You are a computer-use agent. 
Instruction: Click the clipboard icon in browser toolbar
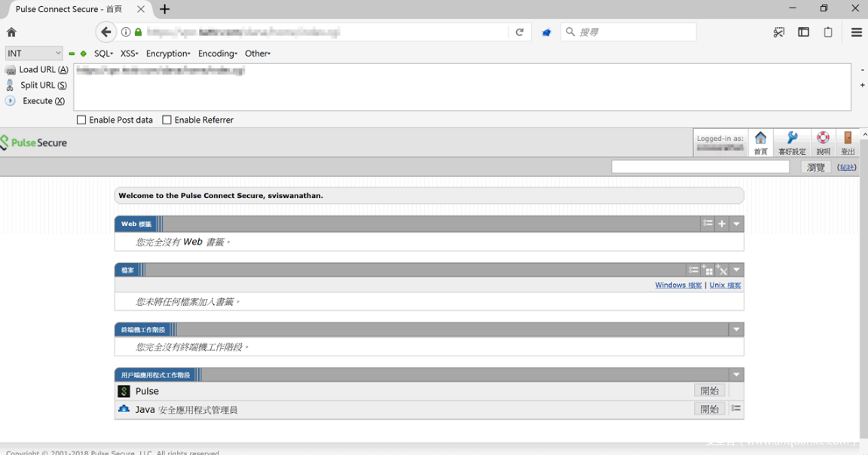828,32
